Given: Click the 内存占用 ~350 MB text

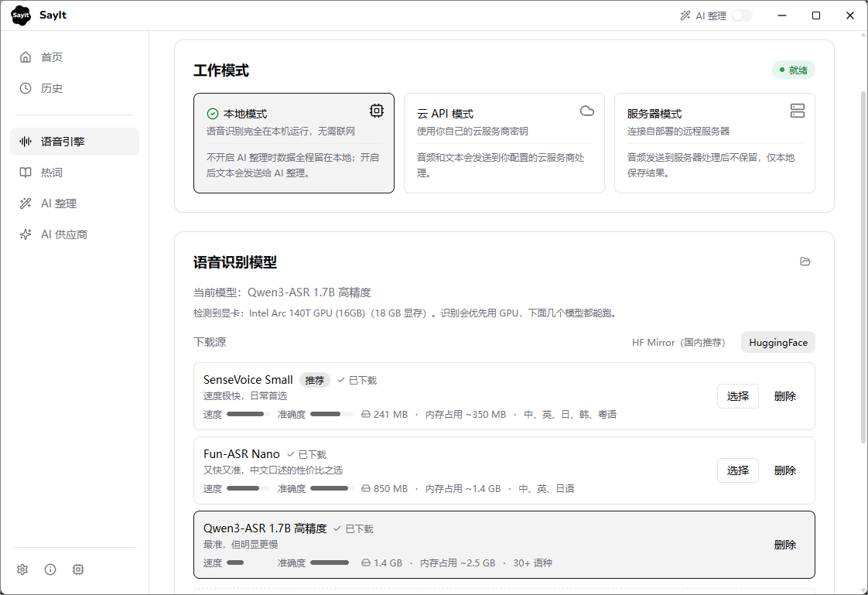Looking at the screenshot, I should (x=466, y=414).
